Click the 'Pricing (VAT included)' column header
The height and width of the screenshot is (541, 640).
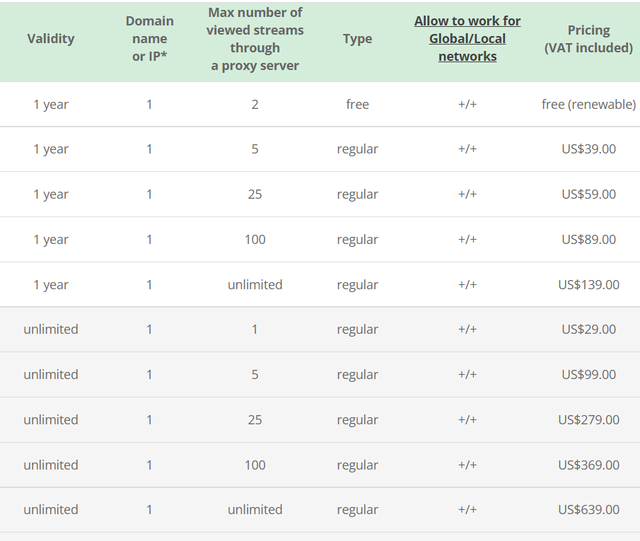(588, 39)
